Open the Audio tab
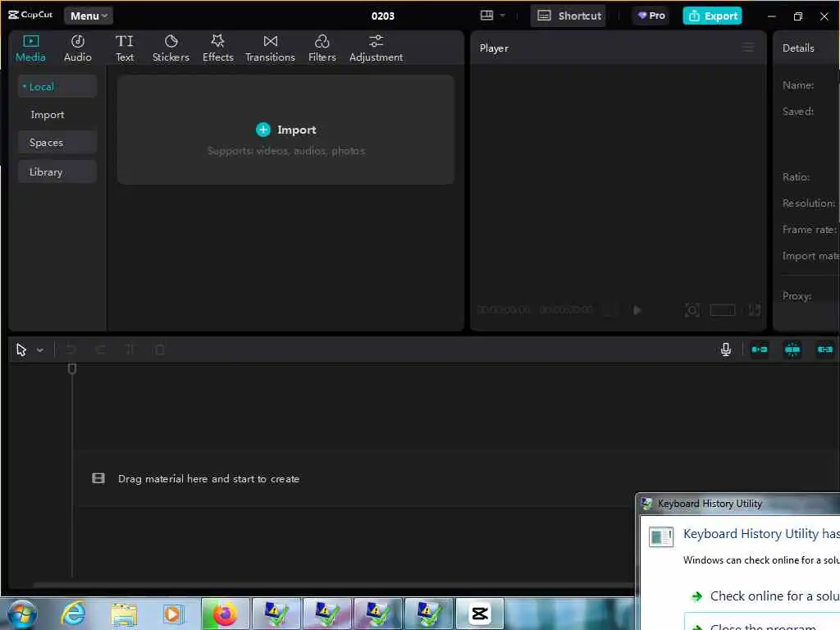This screenshot has height=630, width=840. coord(78,48)
